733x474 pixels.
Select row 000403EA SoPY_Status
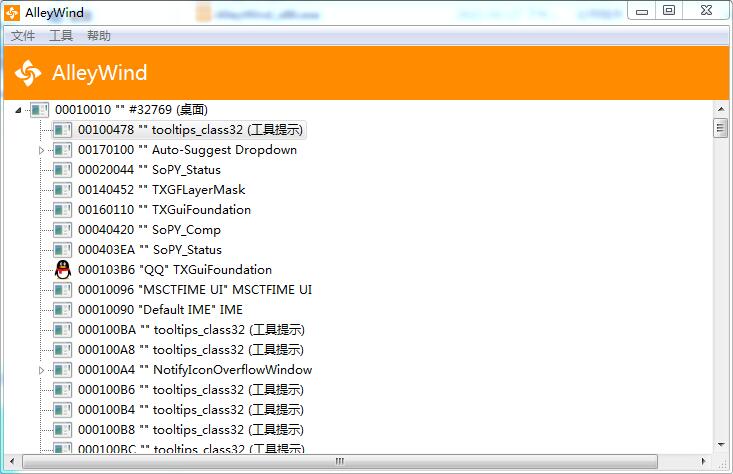pyautogui.click(x=150, y=250)
